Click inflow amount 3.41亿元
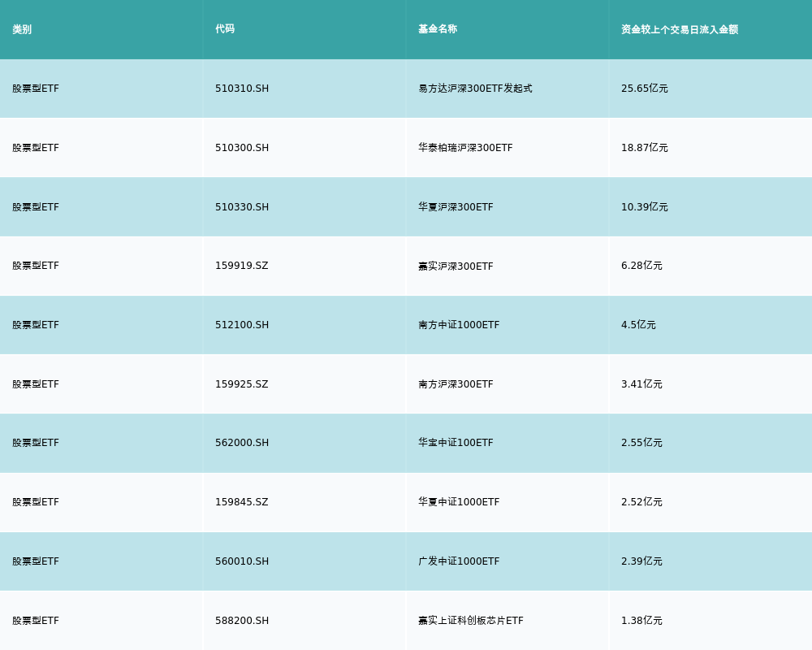This screenshot has width=812, height=650. 641,384
